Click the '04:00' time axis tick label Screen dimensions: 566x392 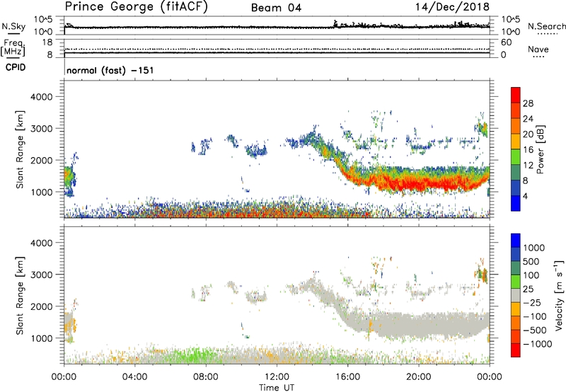pos(134,377)
